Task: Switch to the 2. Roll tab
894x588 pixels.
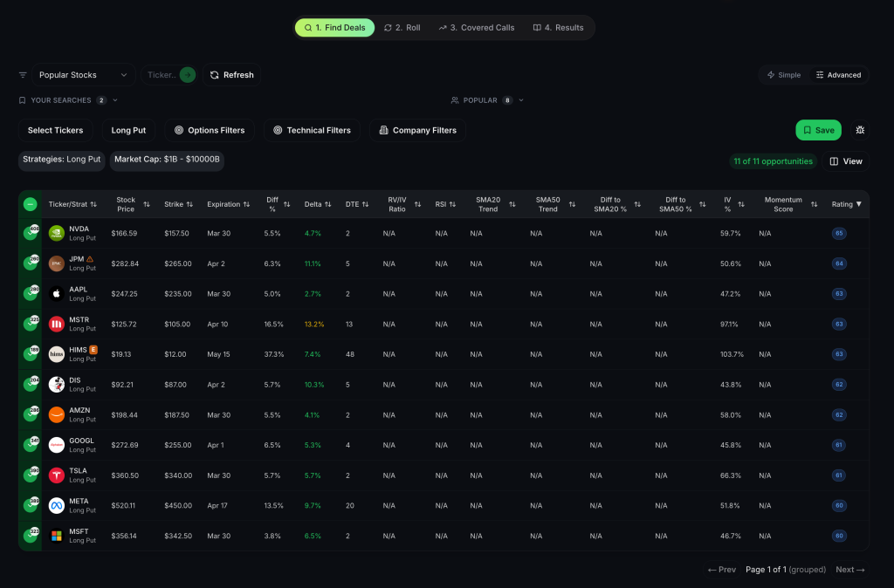Action: point(402,27)
